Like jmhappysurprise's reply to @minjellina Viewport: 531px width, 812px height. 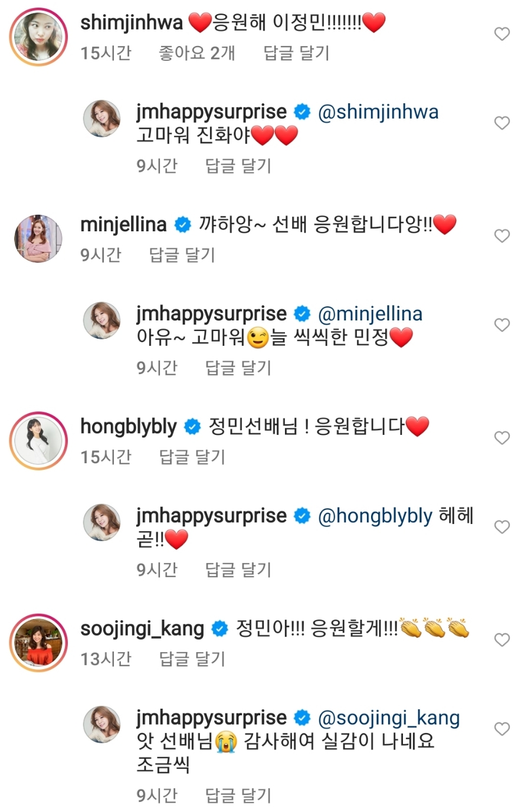click(x=501, y=325)
